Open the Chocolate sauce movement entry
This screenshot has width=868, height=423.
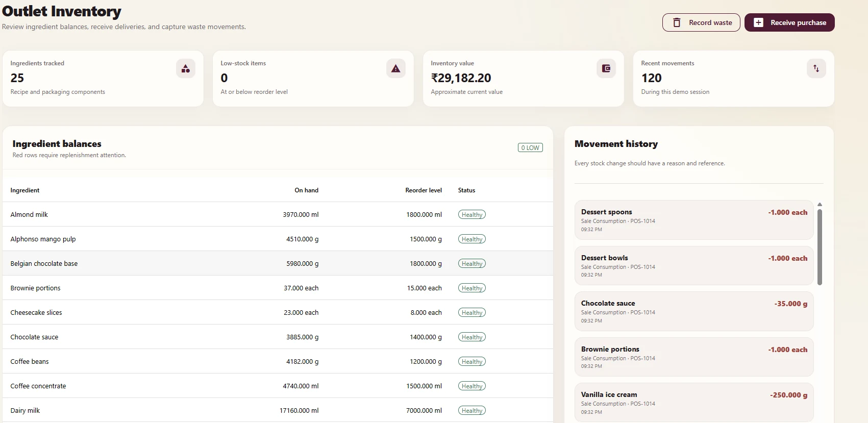point(694,311)
